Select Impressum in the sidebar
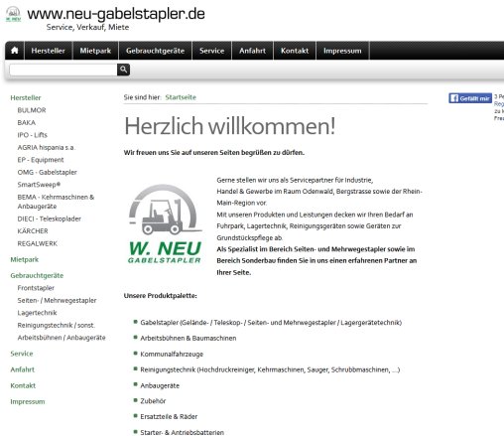The width and height of the screenshot is (504, 436). 28,401
